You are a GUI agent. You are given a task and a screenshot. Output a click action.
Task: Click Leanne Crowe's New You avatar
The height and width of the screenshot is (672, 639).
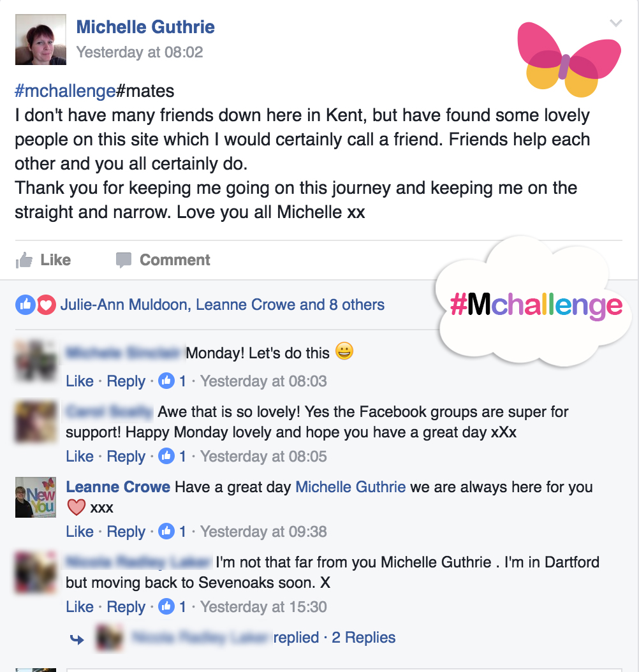coord(36,497)
